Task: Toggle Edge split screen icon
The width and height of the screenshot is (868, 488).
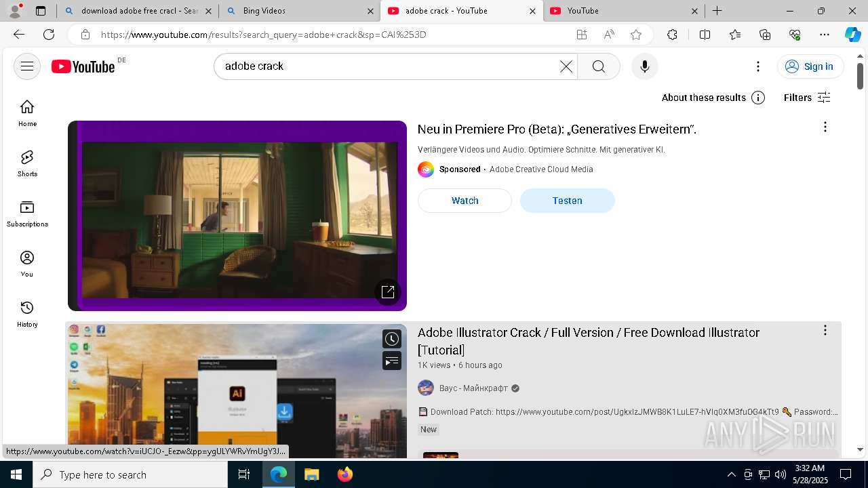Action: click(705, 35)
